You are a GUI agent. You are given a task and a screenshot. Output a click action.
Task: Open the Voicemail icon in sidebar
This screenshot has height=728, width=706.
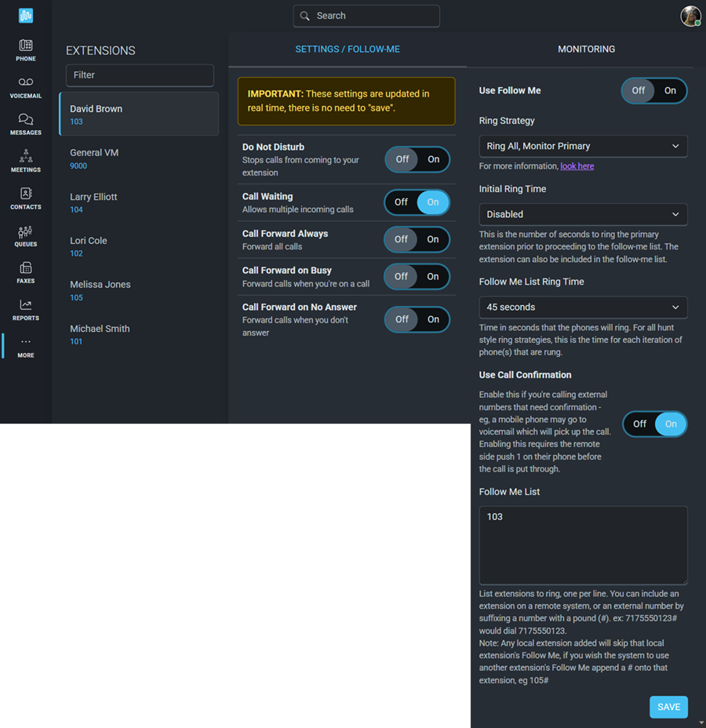[26, 87]
